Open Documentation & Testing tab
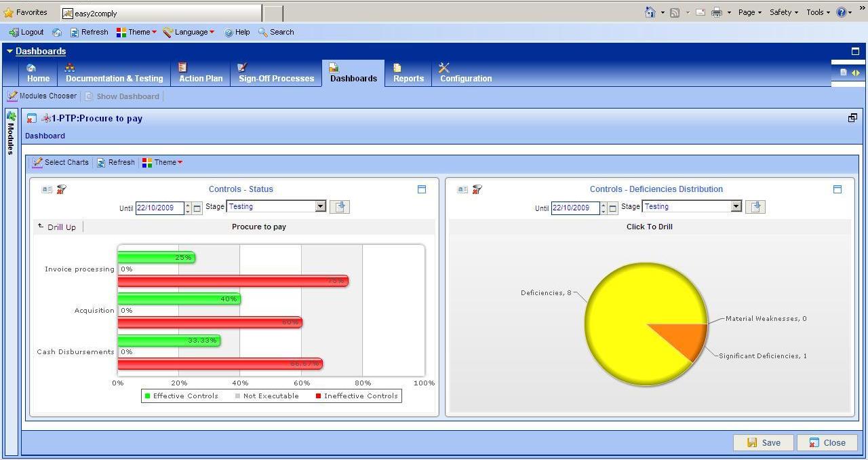The width and height of the screenshot is (868, 460). coord(114,73)
